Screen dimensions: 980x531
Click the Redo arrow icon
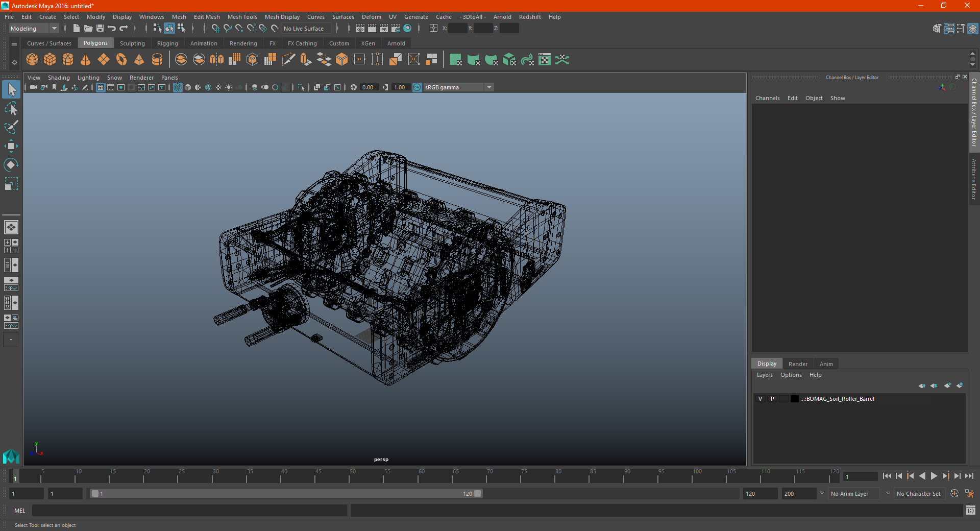(x=124, y=29)
